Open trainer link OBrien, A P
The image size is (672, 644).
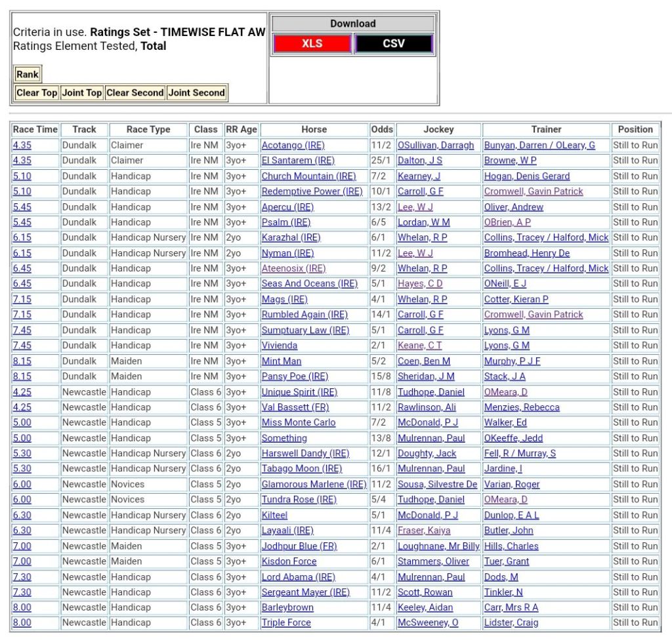pos(507,222)
